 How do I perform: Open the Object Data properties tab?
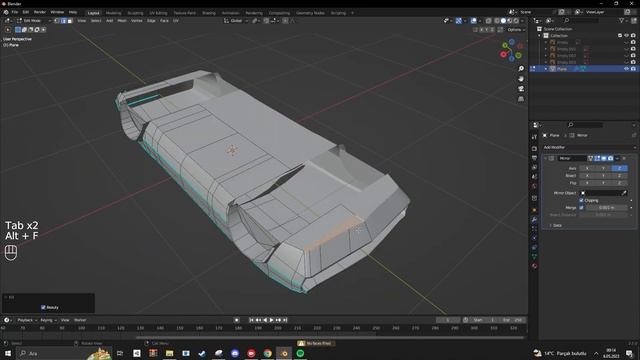(x=534, y=256)
